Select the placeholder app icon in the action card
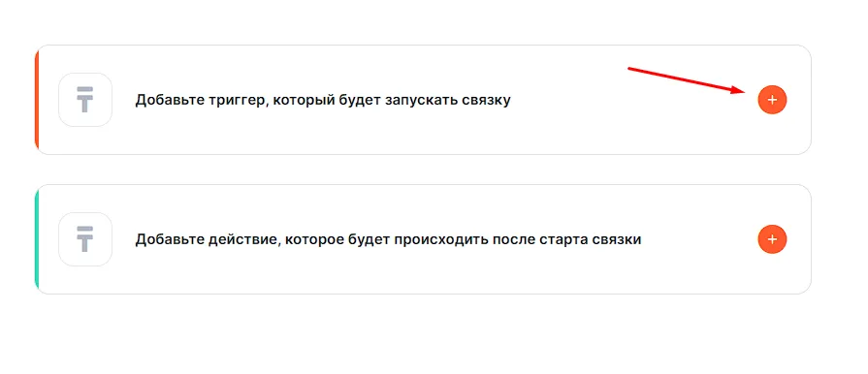This screenshot has height=374, width=868. [x=85, y=239]
